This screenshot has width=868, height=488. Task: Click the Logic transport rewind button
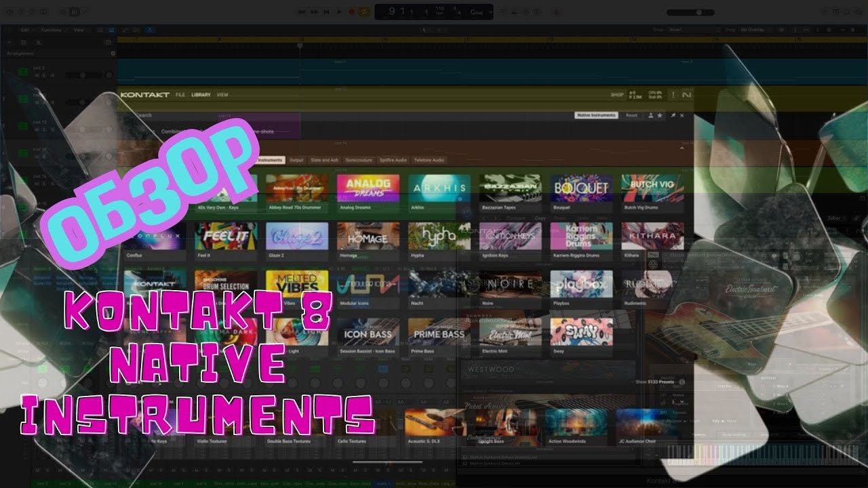pos(301,12)
